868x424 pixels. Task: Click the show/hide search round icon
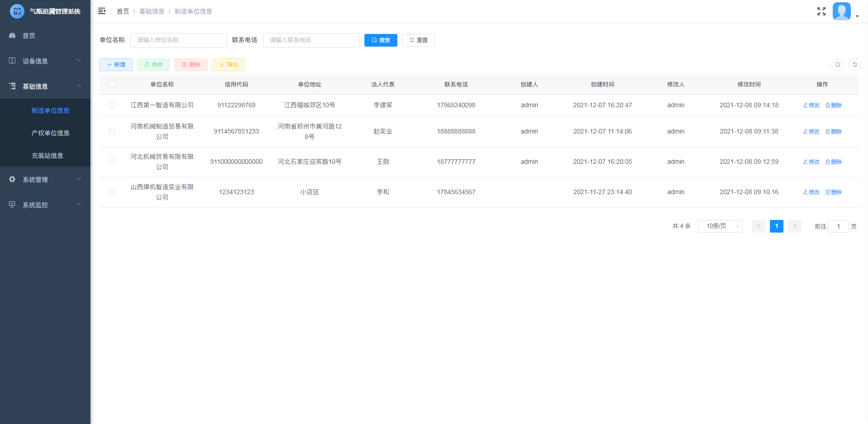(x=838, y=65)
